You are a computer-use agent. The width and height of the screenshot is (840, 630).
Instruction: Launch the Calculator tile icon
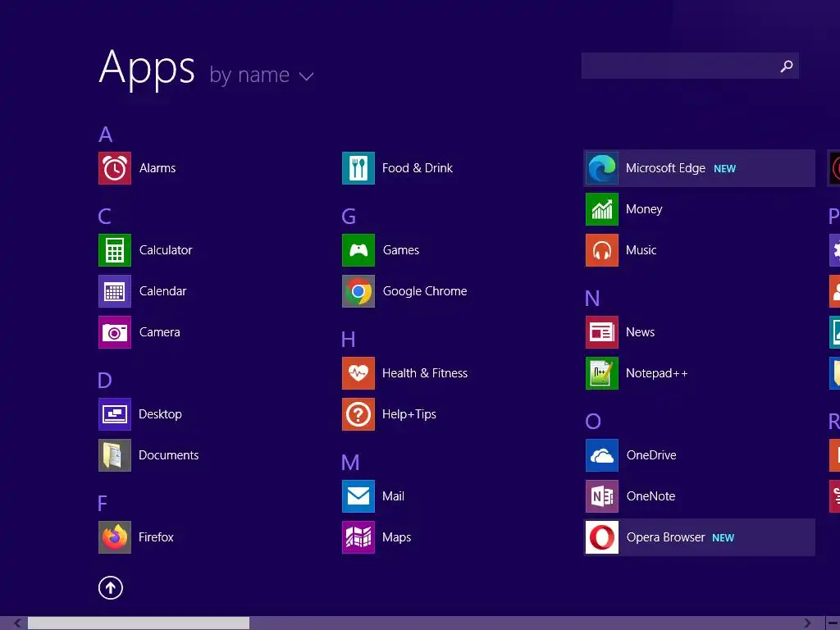(x=115, y=250)
